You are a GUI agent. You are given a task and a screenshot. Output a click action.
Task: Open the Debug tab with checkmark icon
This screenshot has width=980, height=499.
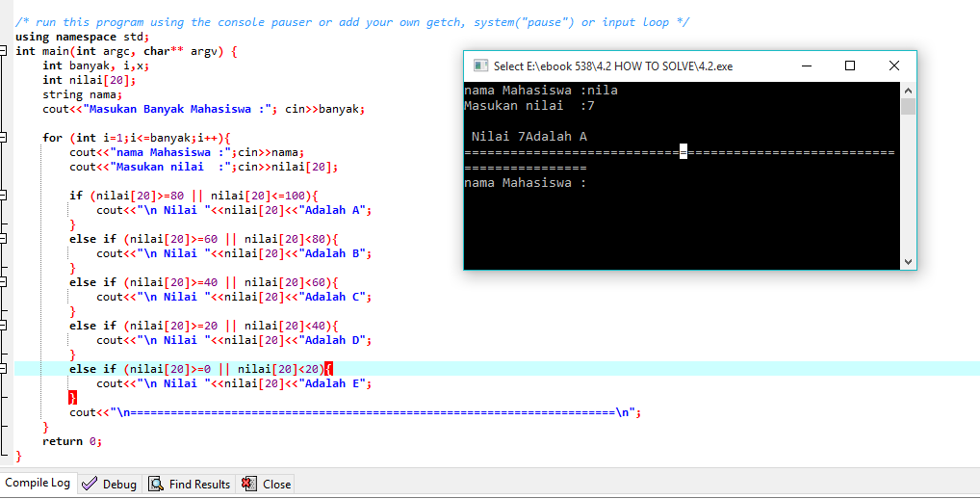[x=110, y=484]
